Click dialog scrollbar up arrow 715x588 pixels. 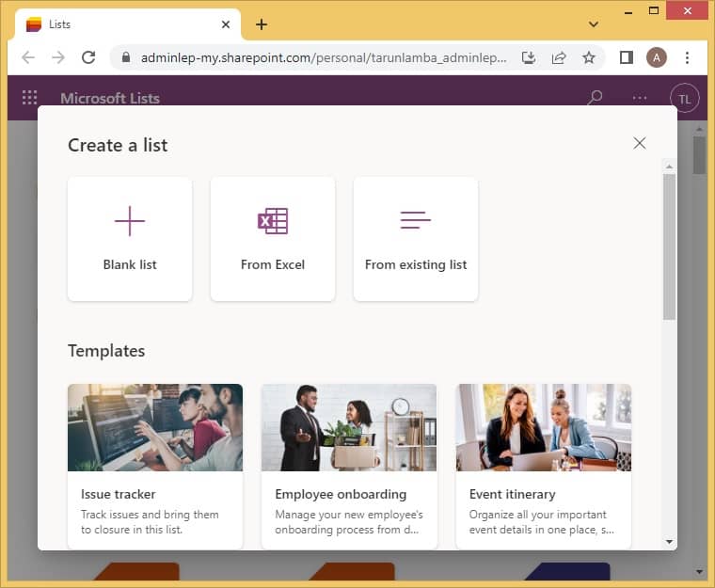[x=669, y=167]
